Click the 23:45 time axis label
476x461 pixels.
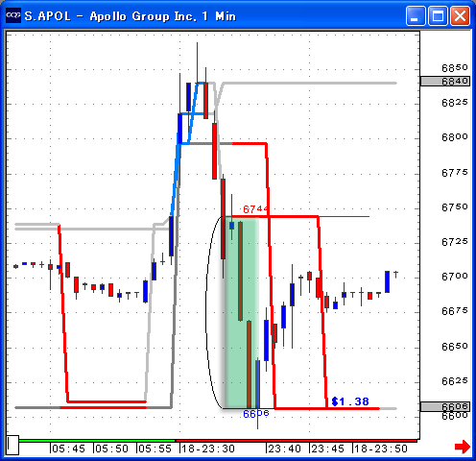pos(327,449)
